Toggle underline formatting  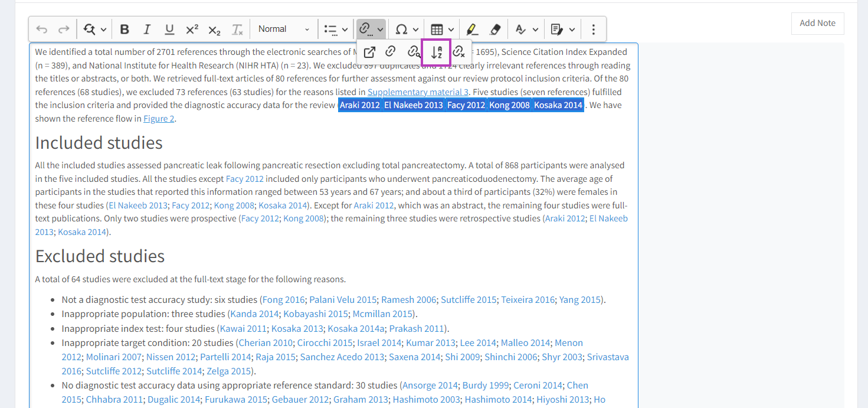(x=169, y=30)
